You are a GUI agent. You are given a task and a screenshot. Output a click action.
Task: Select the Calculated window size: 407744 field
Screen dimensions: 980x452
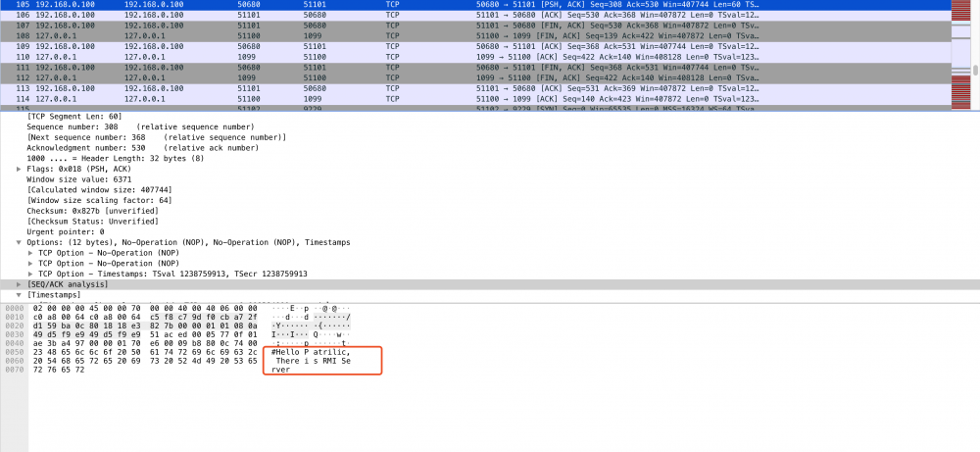pos(99,190)
